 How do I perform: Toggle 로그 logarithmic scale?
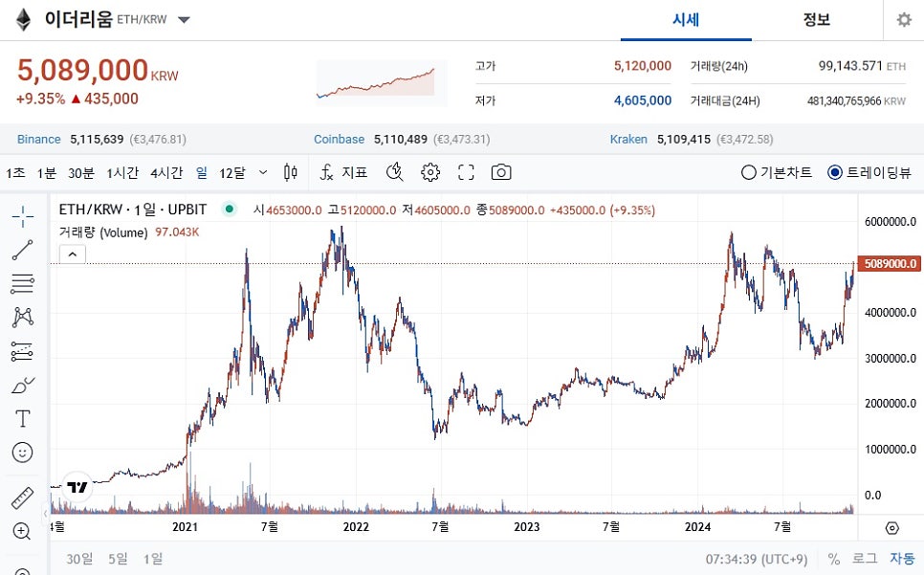[864, 558]
